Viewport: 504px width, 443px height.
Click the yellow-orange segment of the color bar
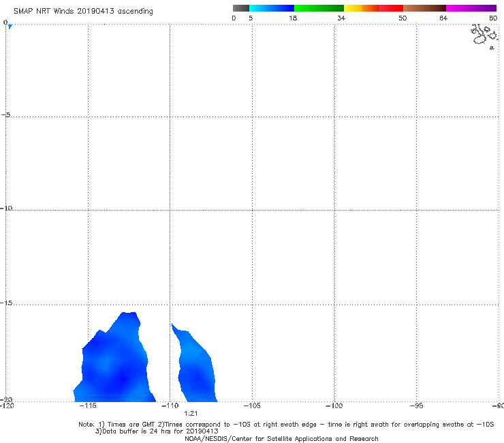tap(362, 8)
